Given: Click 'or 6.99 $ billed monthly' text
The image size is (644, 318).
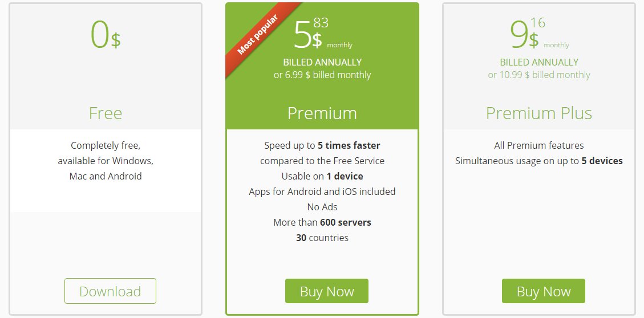Looking at the screenshot, I should click(322, 75).
